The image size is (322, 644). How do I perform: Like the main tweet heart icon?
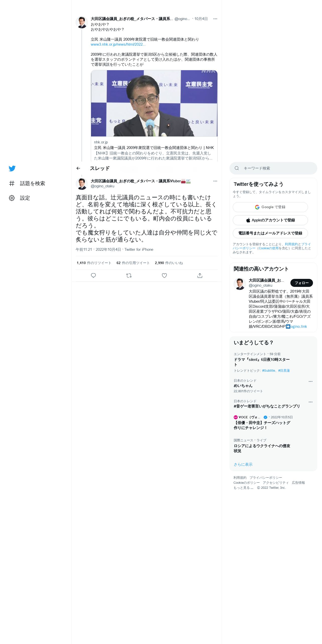164,275
